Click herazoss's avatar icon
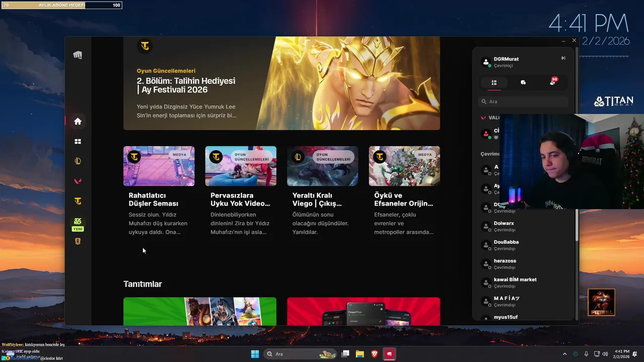Viewport: 644px width, 362px height. (486, 264)
